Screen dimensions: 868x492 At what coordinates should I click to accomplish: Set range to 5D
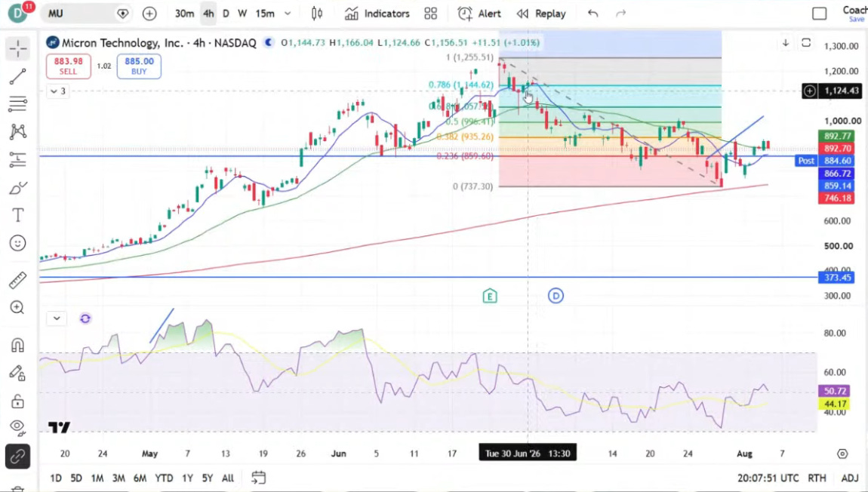[x=75, y=478]
